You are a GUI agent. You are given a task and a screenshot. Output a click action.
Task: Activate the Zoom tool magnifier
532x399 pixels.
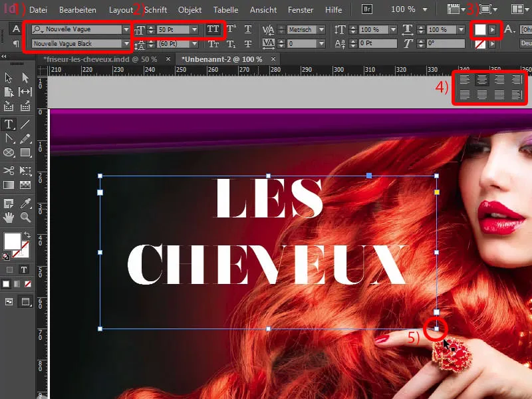click(25, 217)
